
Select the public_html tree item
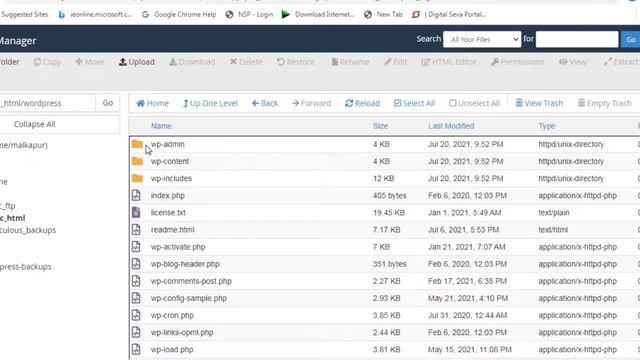(13, 218)
